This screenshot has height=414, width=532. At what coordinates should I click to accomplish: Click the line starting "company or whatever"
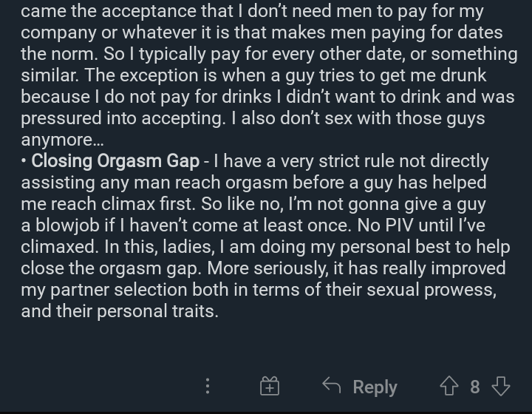pos(262,33)
